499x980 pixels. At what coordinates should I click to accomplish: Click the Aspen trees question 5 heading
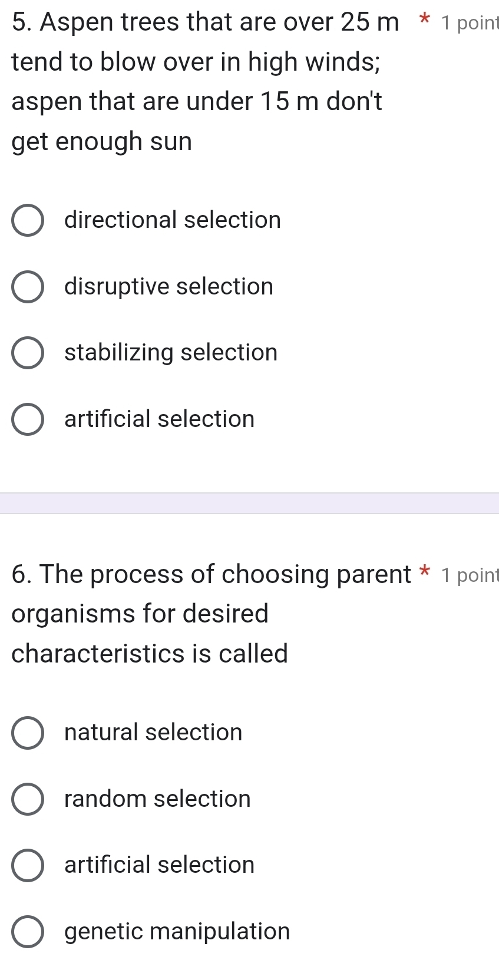[205, 82]
